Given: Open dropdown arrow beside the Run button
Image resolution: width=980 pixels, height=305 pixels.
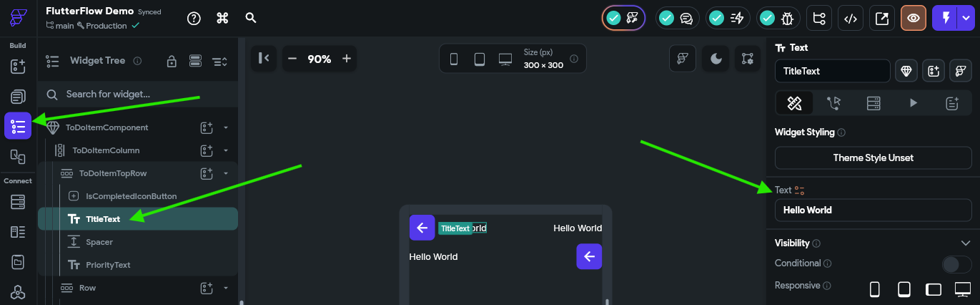Looking at the screenshot, I should [966, 19].
